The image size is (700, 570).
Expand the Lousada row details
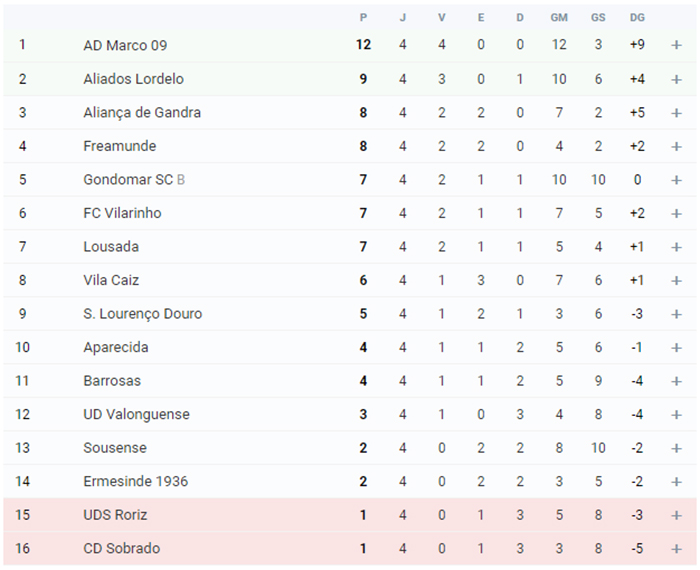[x=676, y=247]
